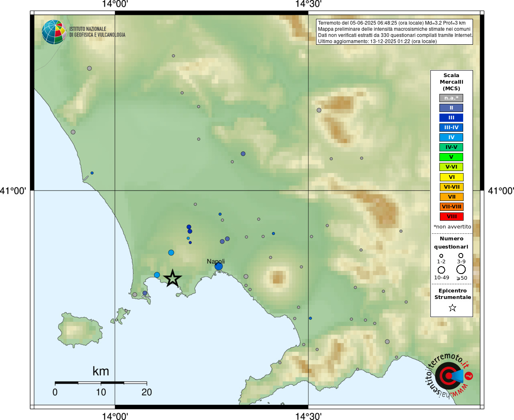The image size is (514, 420).
Task: Click the 10-49 questionnaires circle symbol
Action: click(x=441, y=270)
